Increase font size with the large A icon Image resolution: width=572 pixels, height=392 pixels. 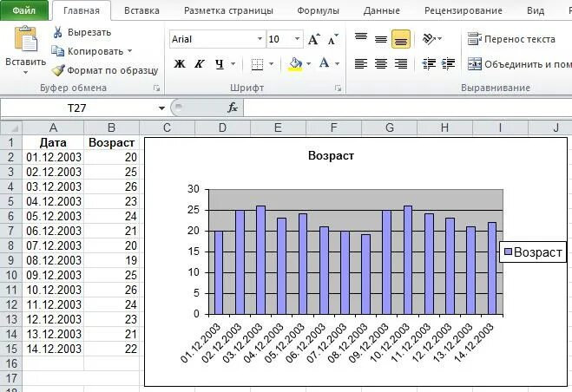313,39
